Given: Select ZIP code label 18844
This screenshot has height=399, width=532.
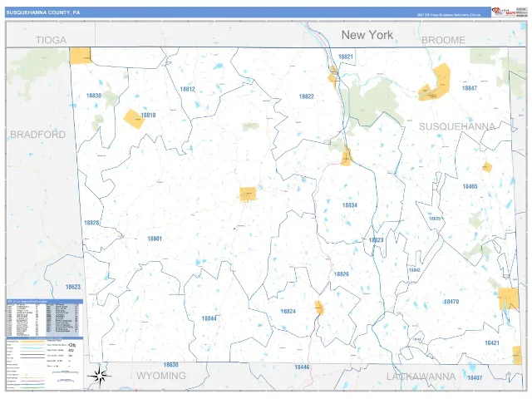Looking at the screenshot, I should (209, 318).
